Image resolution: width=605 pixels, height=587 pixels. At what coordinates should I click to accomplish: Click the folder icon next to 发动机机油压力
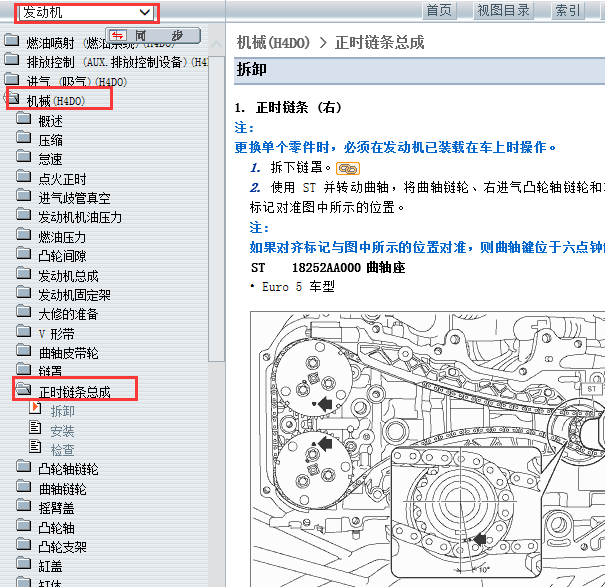pos(24,215)
